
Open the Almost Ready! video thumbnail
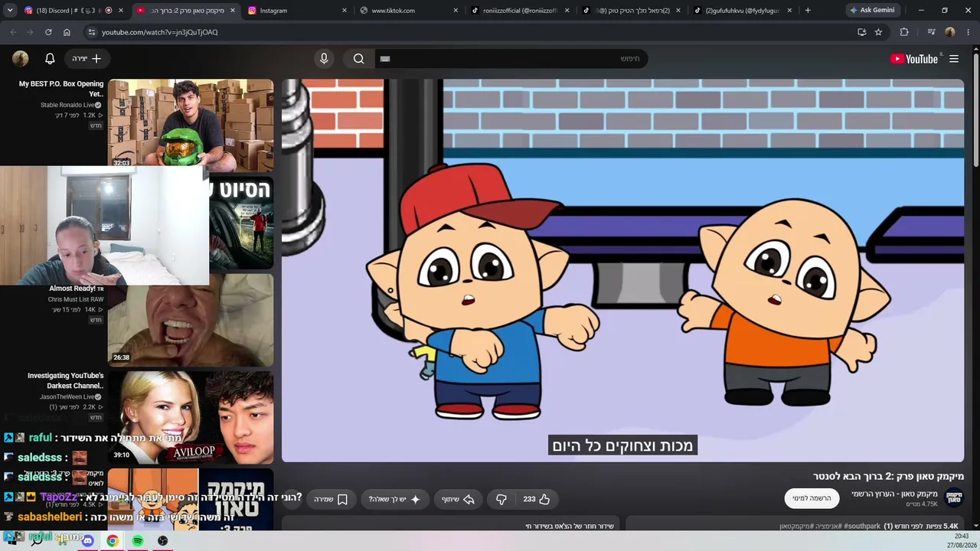tap(191, 319)
